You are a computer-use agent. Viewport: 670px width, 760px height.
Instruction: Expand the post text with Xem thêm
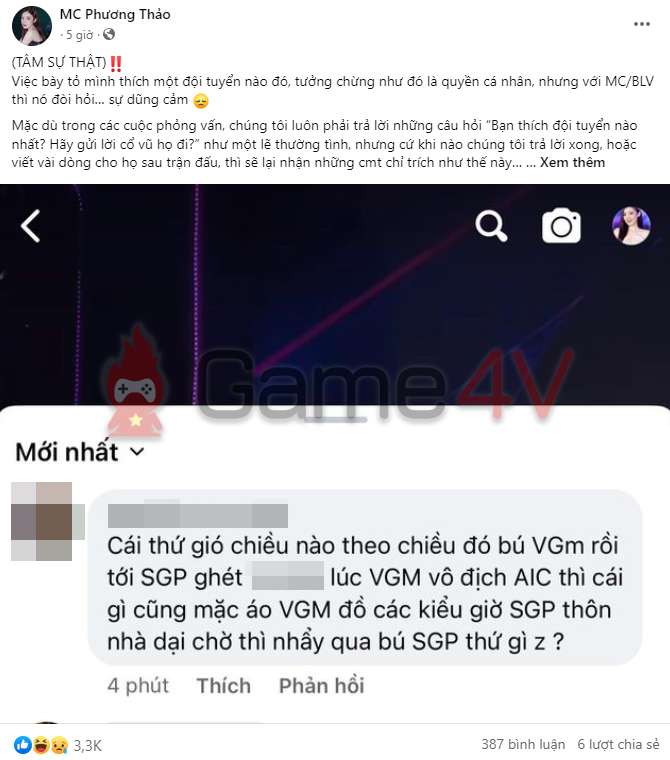click(573, 162)
